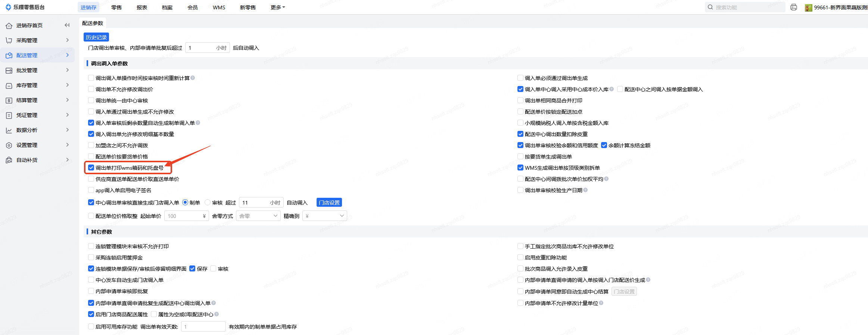Uncheck 调出单打印wms箱码和托盘号 checkbox
Viewport: 868px width, 335px height.
91,167
